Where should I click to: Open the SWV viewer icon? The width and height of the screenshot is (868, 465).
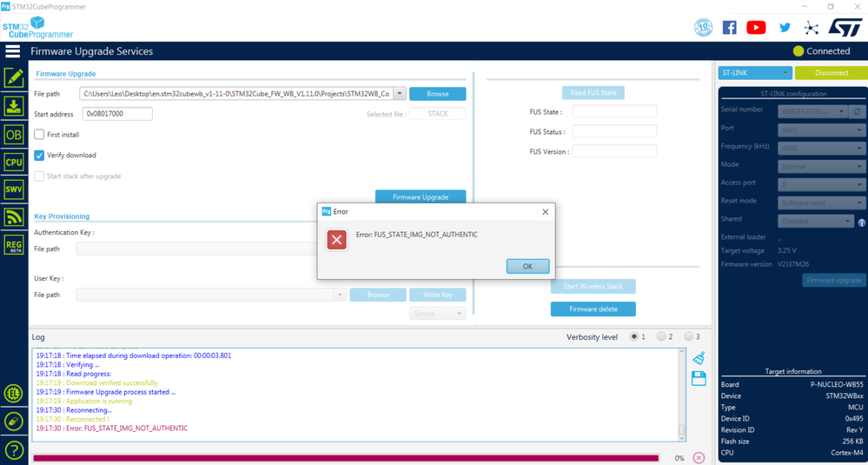tap(13, 189)
